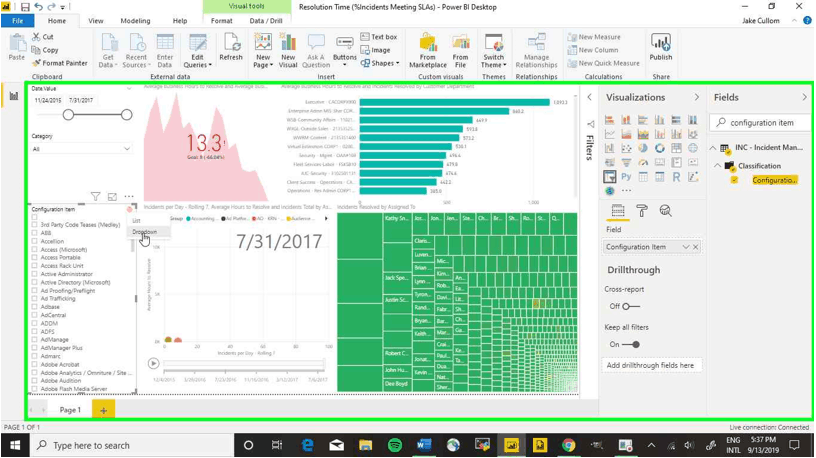Select the Donut chart visualization
This screenshot has width=816, height=458.
(x=659, y=148)
